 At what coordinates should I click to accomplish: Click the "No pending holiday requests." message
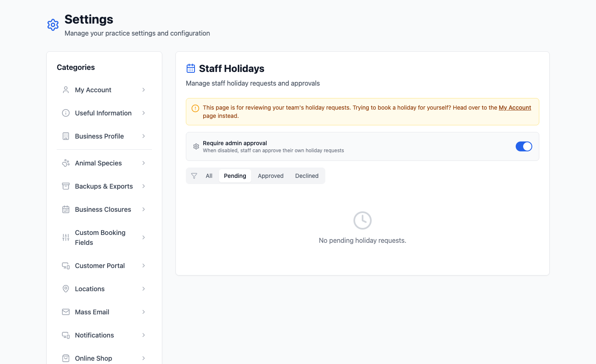(363, 240)
